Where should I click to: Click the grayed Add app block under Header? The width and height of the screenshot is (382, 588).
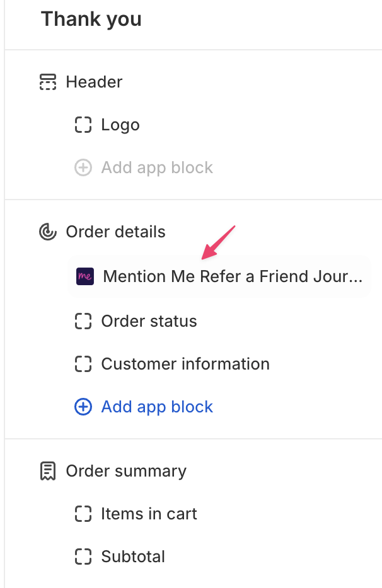[157, 167]
